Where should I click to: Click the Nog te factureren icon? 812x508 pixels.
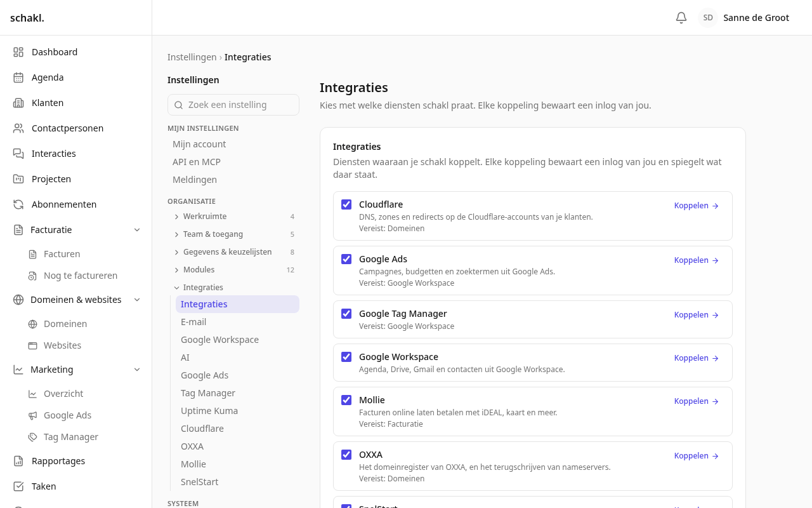tap(32, 276)
